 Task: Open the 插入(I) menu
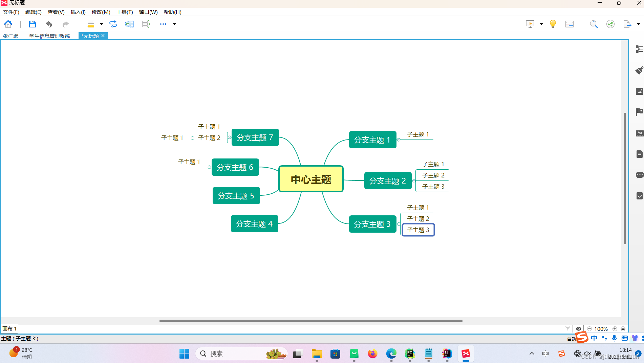[78, 12]
